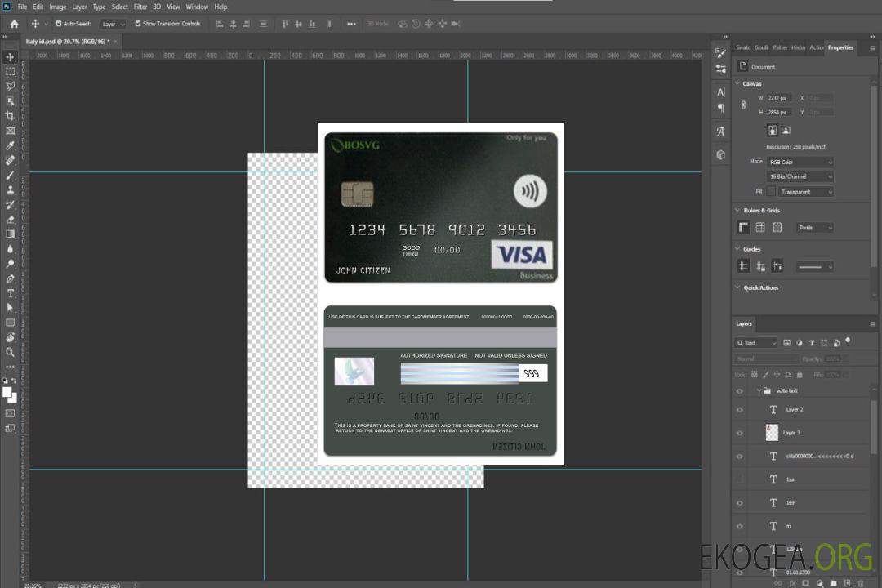Viewport: 882px width, 588px height.
Task: Pick the Eyedropper tool
Action: tap(11, 145)
